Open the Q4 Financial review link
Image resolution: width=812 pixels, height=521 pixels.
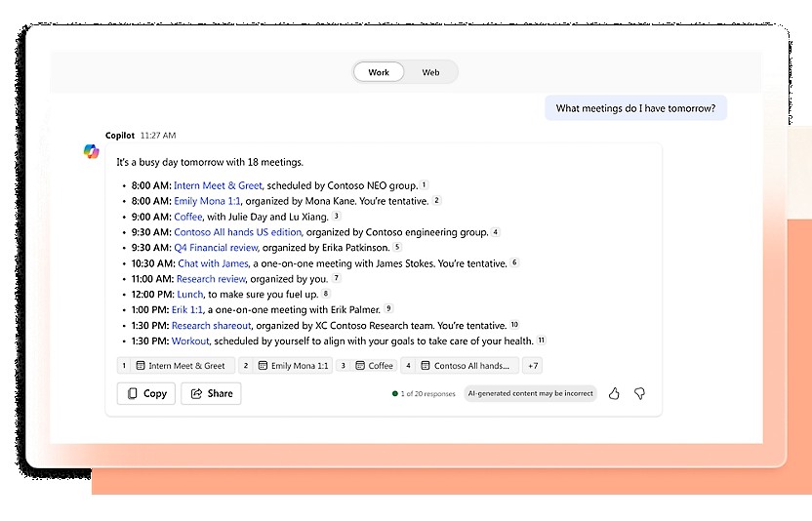216,248
